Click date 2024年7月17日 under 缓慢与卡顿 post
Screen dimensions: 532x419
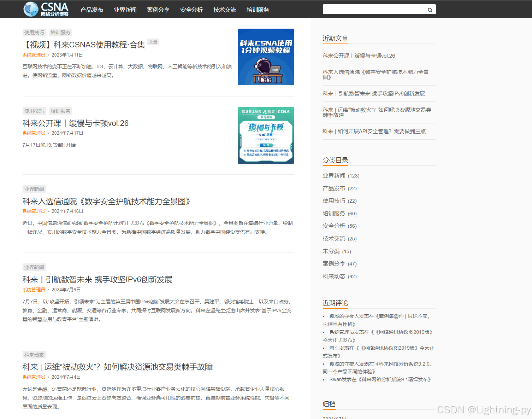pyautogui.click(x=67, y=133)
